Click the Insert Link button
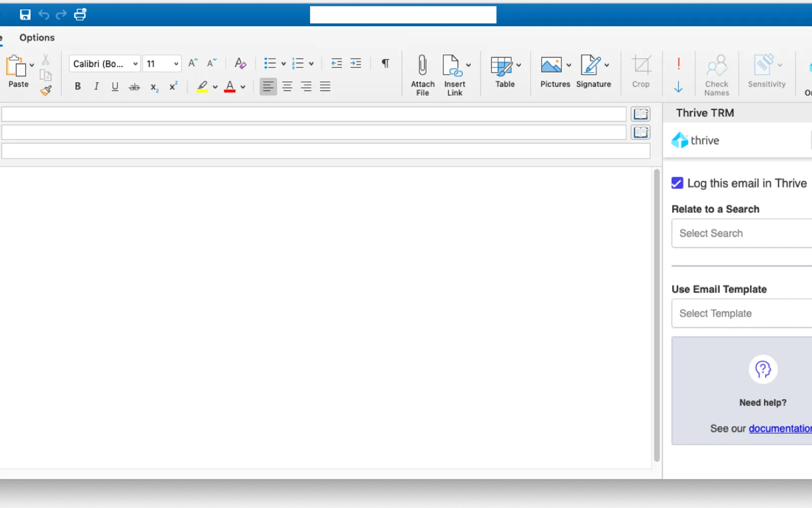Screen dimensions: 812x508 (455, 75)
